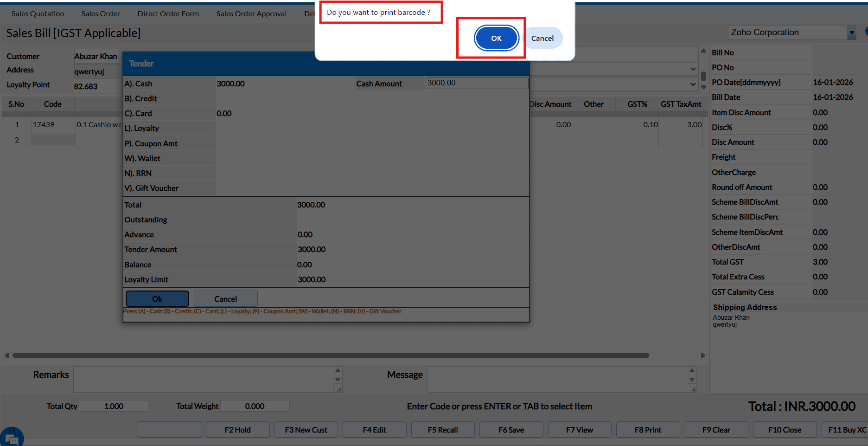Click the Message box resize handle
868x446 pixels.
pos(693,389)
